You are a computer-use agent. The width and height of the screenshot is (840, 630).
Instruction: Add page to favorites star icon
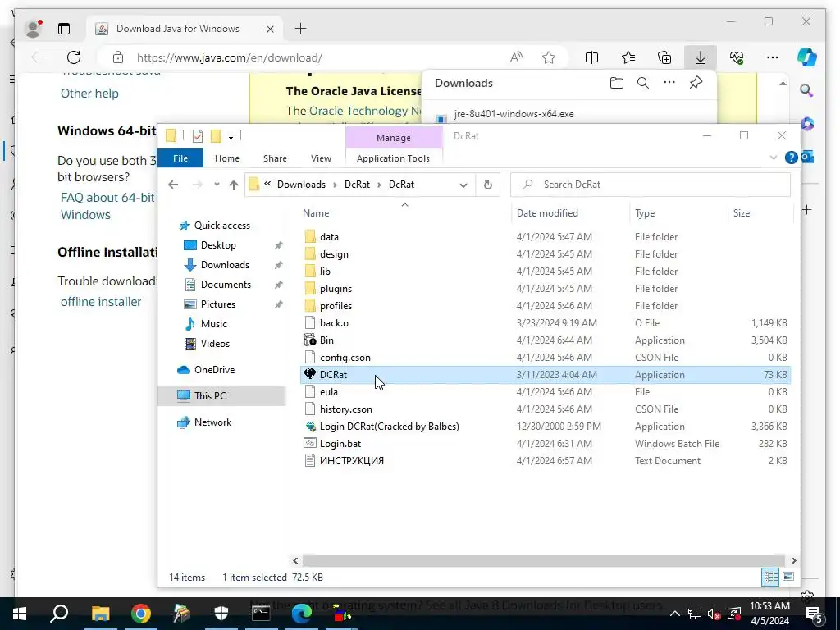549,57
